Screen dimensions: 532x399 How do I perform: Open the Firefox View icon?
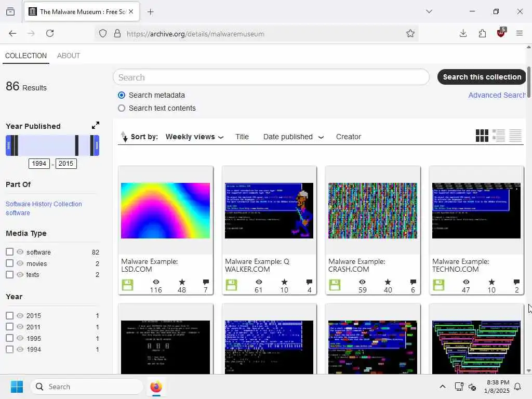[x=10, y=11]
